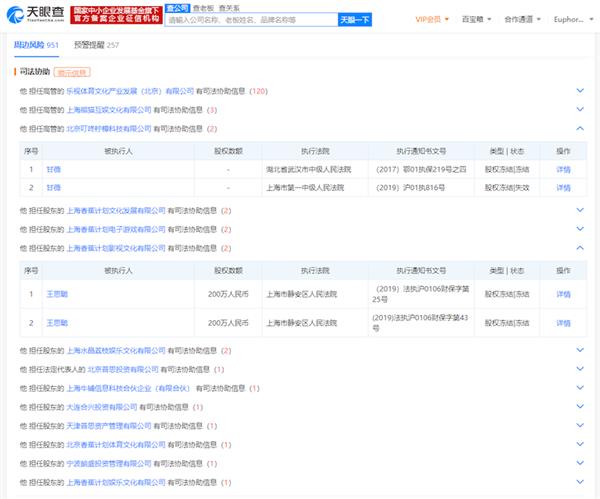Screen dimensions: 600x499
Task: Switch to the 周边风险 tab
Action: tap(36, 45)
